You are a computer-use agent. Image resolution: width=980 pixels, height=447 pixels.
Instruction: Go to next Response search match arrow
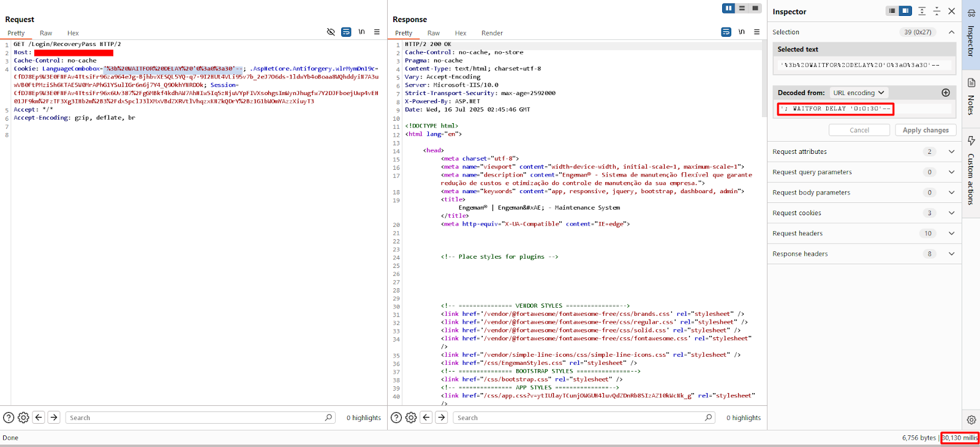click(x=441, y=418)
